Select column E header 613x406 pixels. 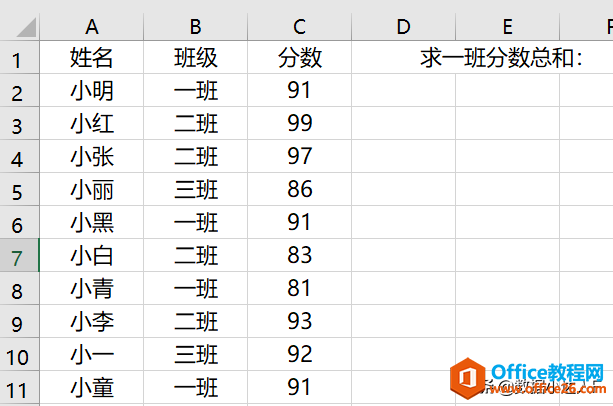507,27
